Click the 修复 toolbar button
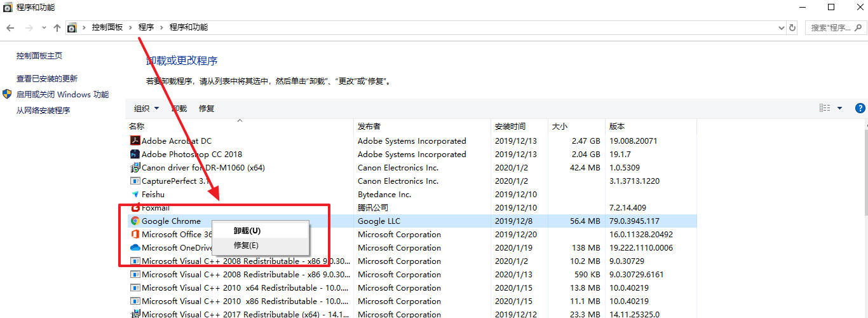 tap(207, 109)
